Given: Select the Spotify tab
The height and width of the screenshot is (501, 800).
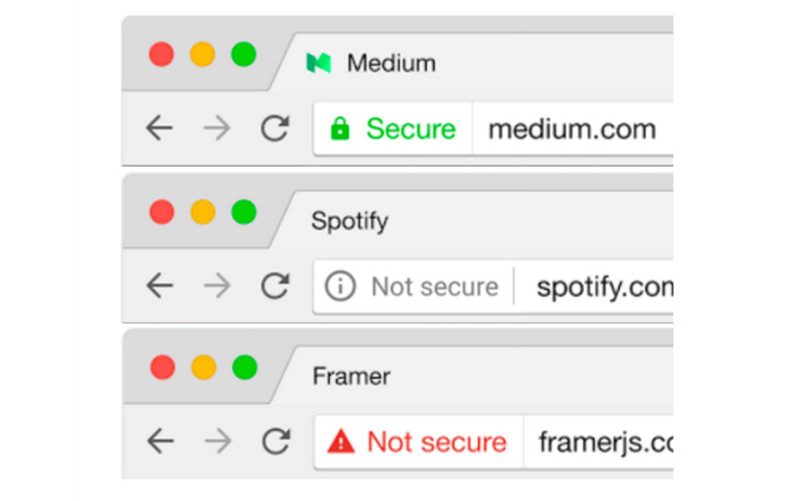Looking at the screenshot, I should [x=349, y=220].
